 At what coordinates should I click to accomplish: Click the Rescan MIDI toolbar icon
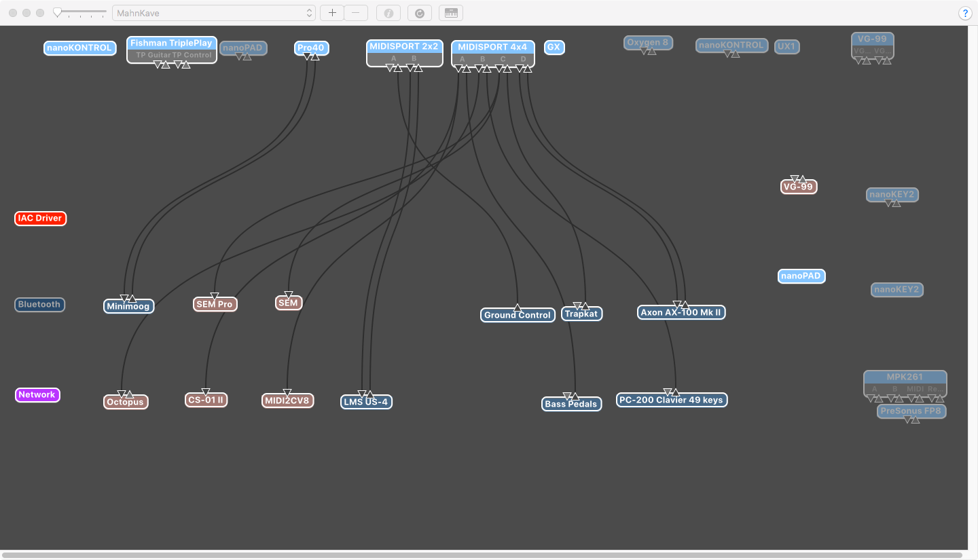[x=420, y=13]
